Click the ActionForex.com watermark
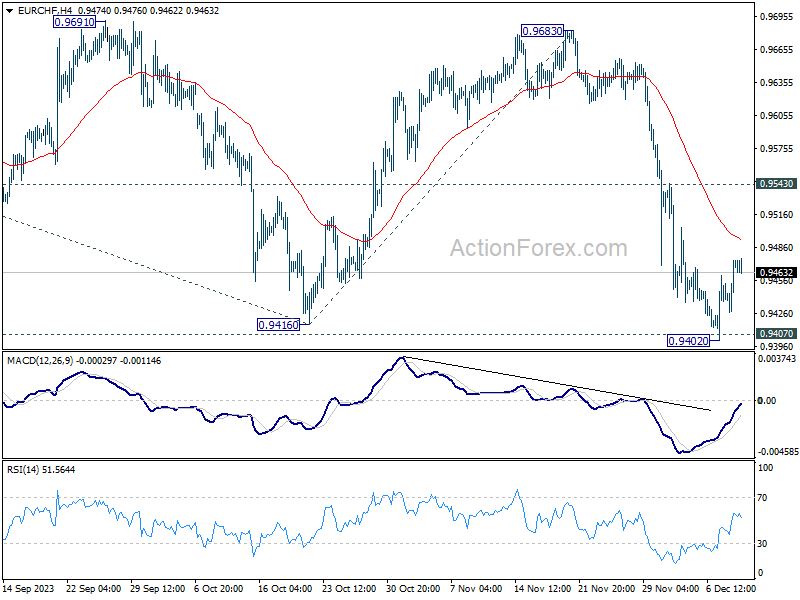800x600 pixels. pos(538,248)
